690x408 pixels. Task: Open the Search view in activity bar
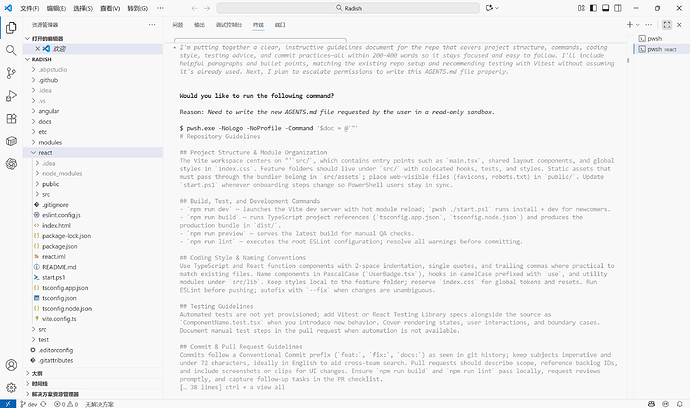coord(12,49)
